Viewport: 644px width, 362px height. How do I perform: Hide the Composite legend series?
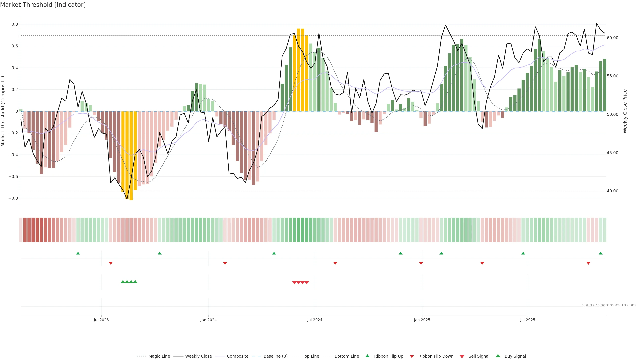(237, 356)
